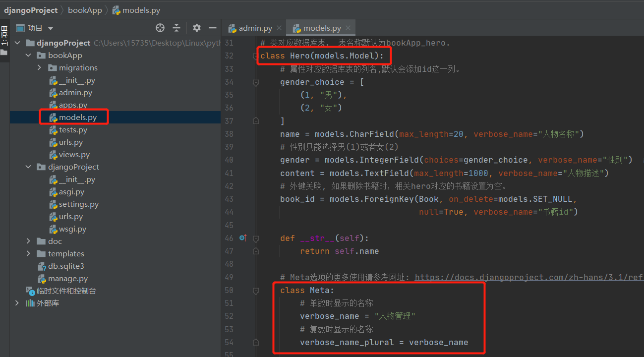Viewport: 644px width, 357px height.
Task: Select the models.py editor tab
Action: click(x=322, y=28)
